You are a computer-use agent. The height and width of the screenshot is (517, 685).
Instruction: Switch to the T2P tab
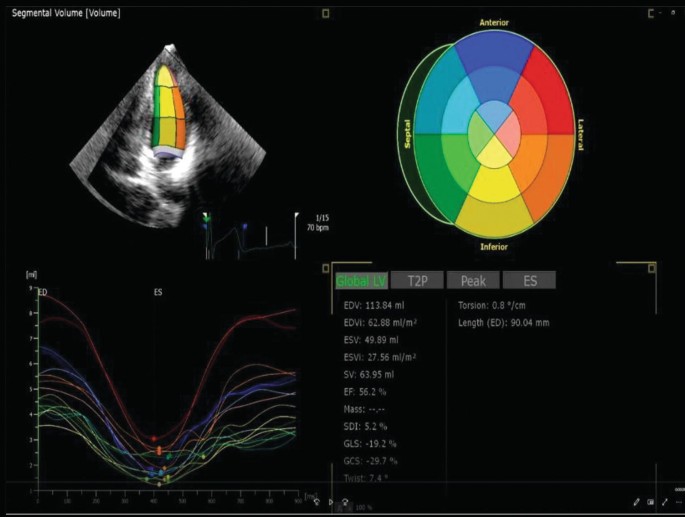coord(417,281)
